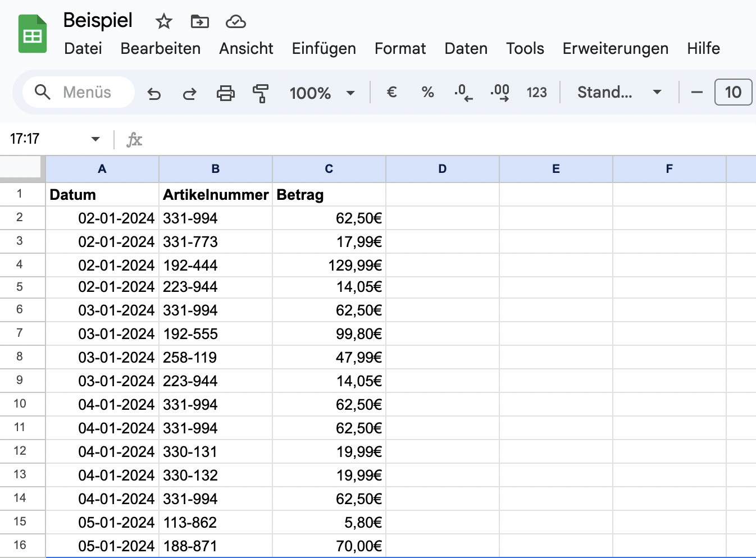This screenshot has height=558, width=756.
Task: Check the cloud save status icon
Action: pyautogui.click(x=236, y=22)
